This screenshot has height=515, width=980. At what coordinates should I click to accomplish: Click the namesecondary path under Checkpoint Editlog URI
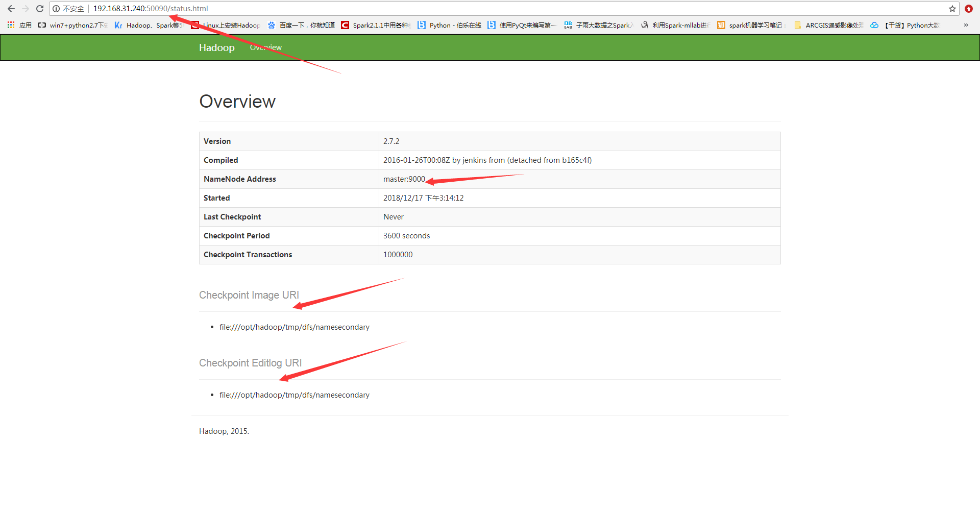click(295, 395)
